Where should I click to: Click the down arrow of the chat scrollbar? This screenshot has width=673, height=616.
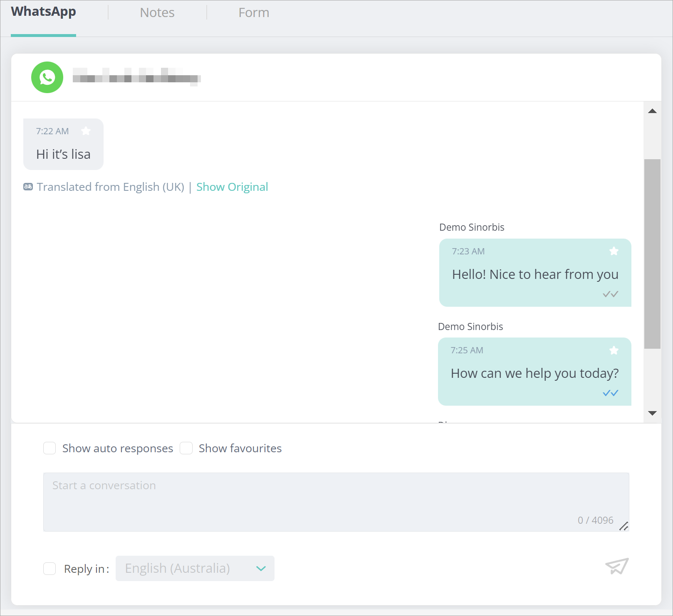[652, 413]
